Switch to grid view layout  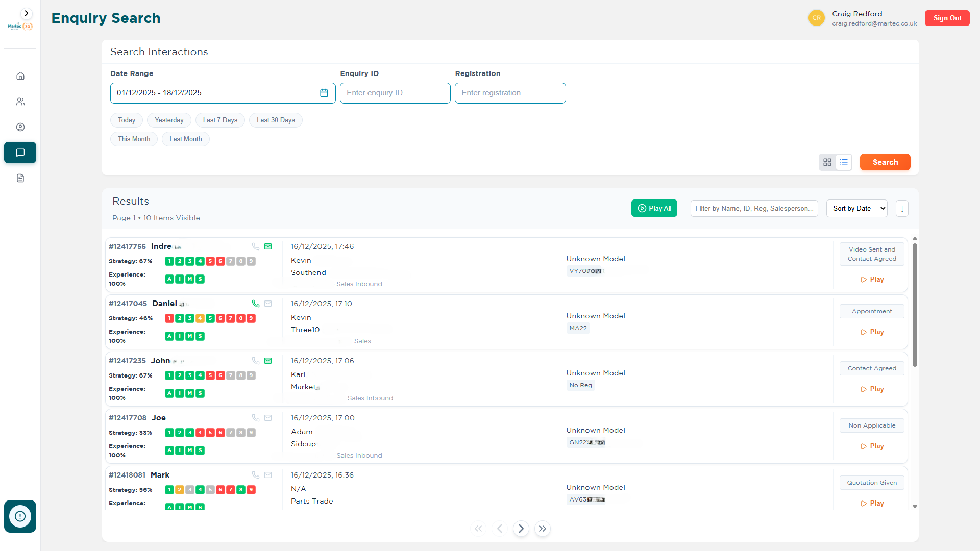(827, 162)
